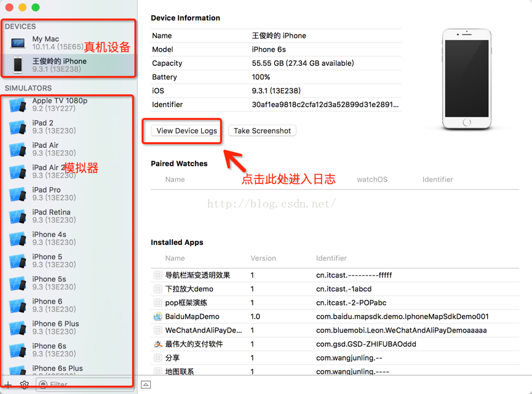Select the iPhone 5s simulator icon
Image resolution: width=532 pixels, height=394 pixels.
pos(18,283)
